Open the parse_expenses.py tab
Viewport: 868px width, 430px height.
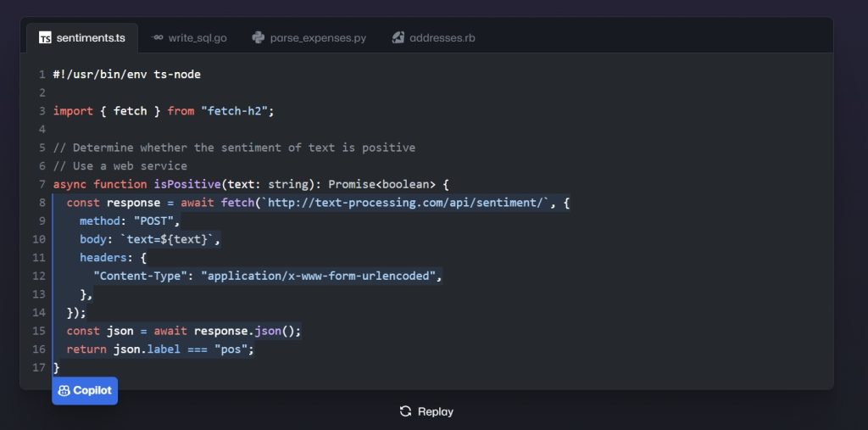(x=309, y=38)
